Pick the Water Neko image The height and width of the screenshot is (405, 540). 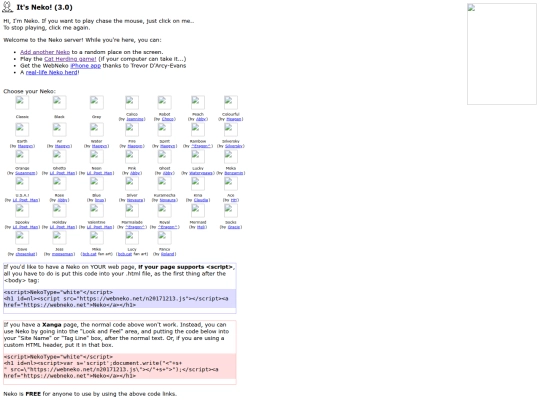96,130
